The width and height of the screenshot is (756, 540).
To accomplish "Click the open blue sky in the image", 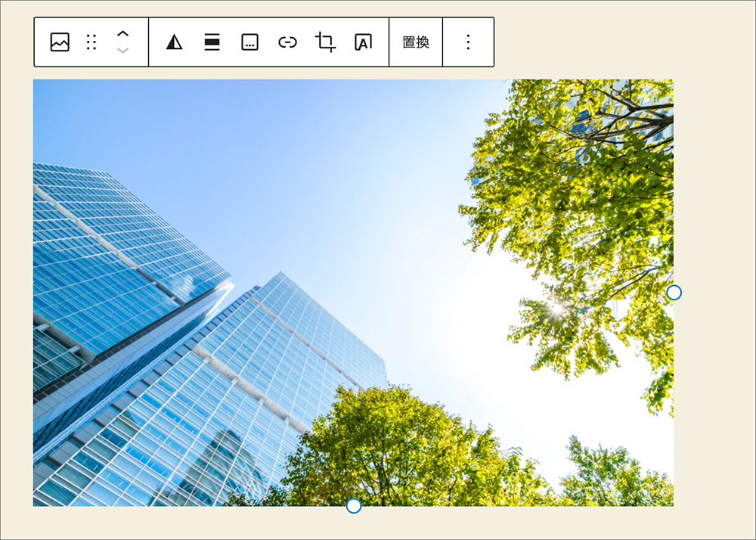I will 302,166.
